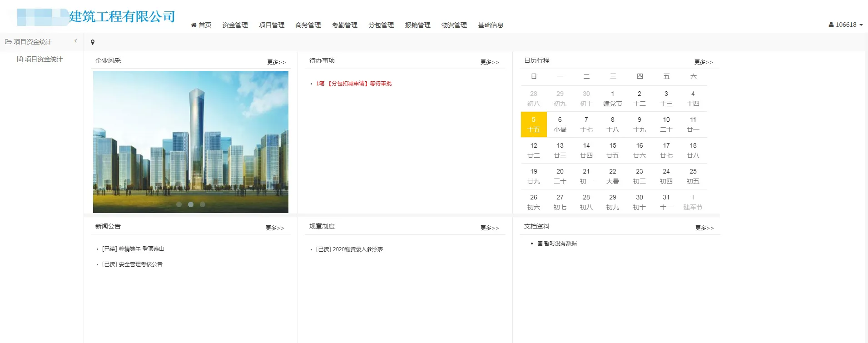
Task: Select the third carousel dot indicator
Action: coord(203,204)
